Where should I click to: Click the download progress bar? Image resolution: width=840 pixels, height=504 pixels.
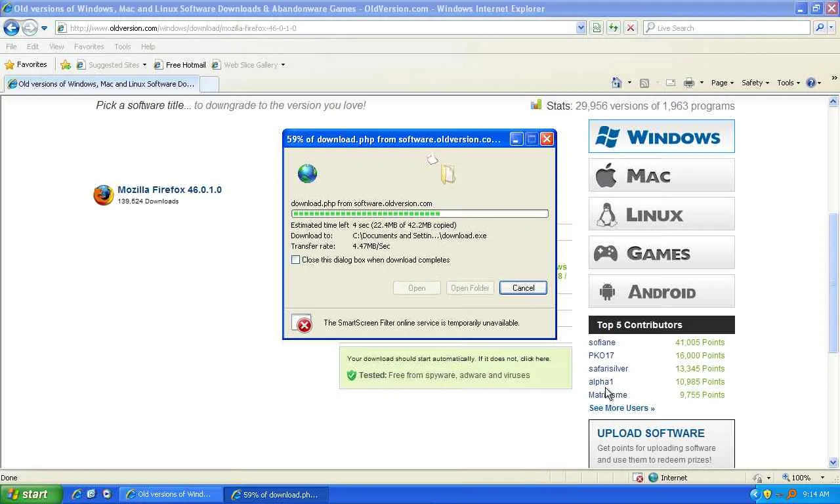(x=419, y=213)
